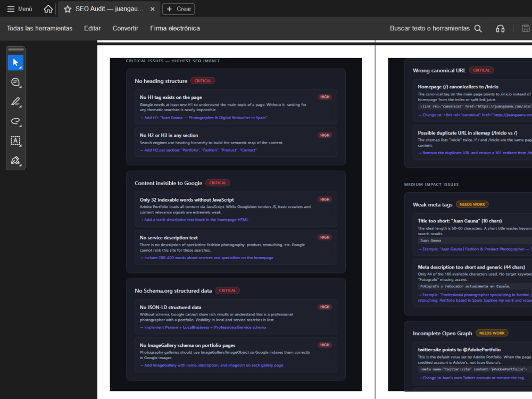Click the 'Weak meta tags' heading
This screenshot has height=399, width=532.
pyautogui.click(x=433, y=205)
